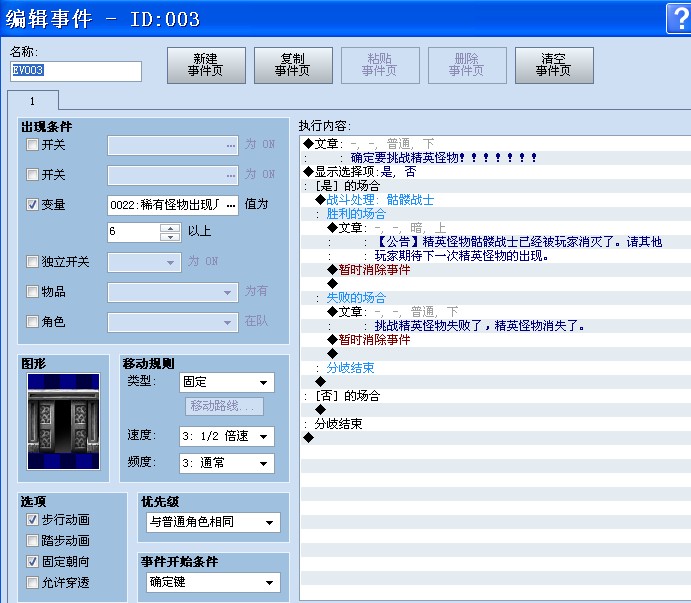Click the 新建事件页 button
691x603 pixels.
coord(206,65)
